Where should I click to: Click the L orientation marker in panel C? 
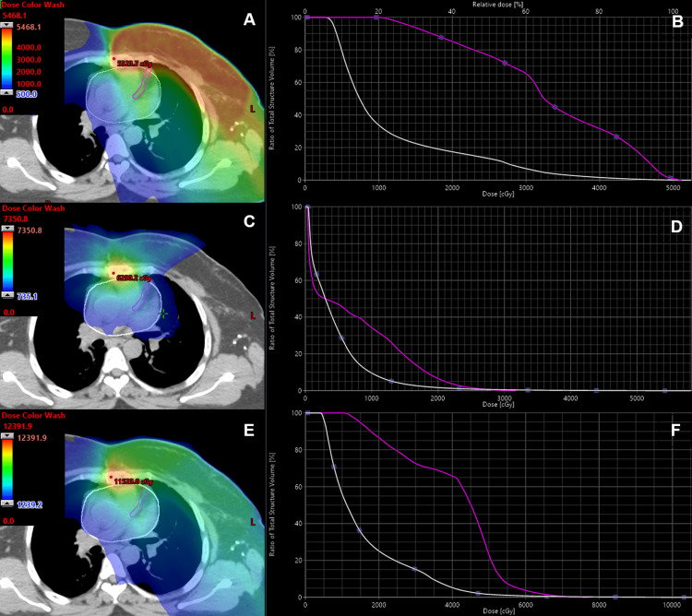click(x=253, y=315)
